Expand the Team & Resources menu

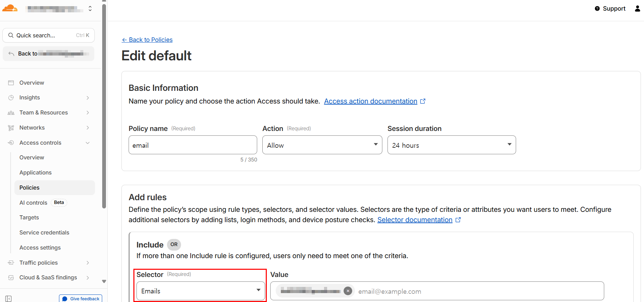click(x=88, y=113)
